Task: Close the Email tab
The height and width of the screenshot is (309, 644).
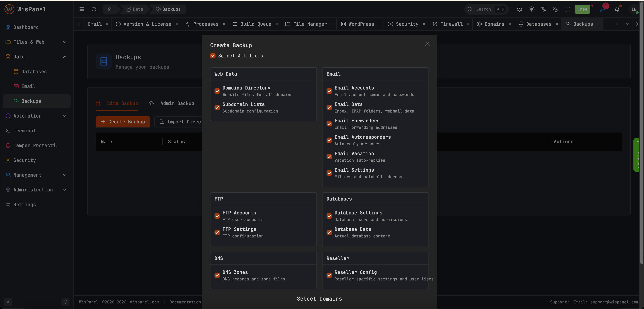Action: [x=107, y=24]
